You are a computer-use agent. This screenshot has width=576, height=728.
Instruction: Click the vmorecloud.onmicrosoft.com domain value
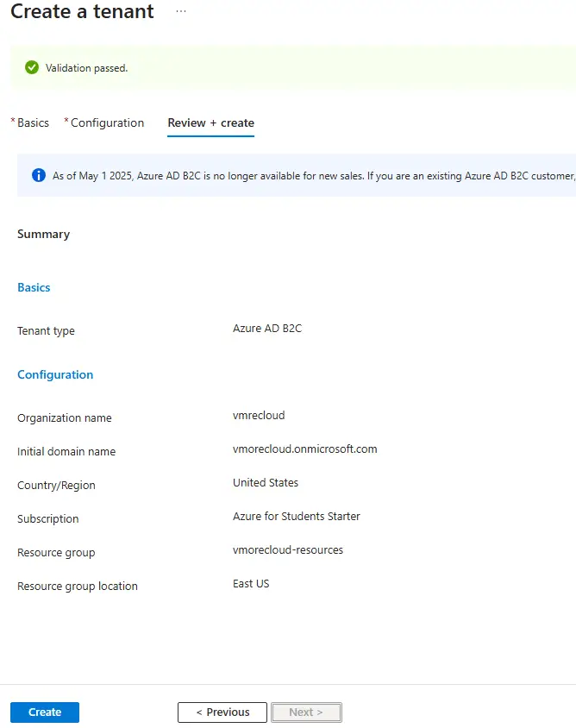pyautogui.click(x=305, y=449)
